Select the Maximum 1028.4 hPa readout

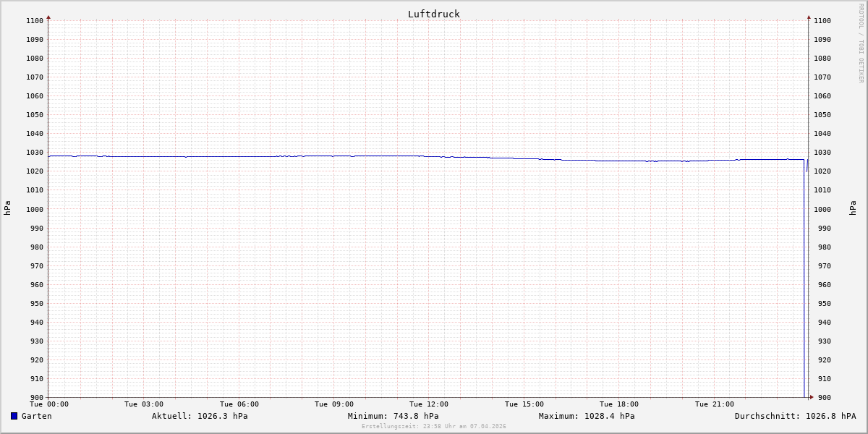coord(587,416)
